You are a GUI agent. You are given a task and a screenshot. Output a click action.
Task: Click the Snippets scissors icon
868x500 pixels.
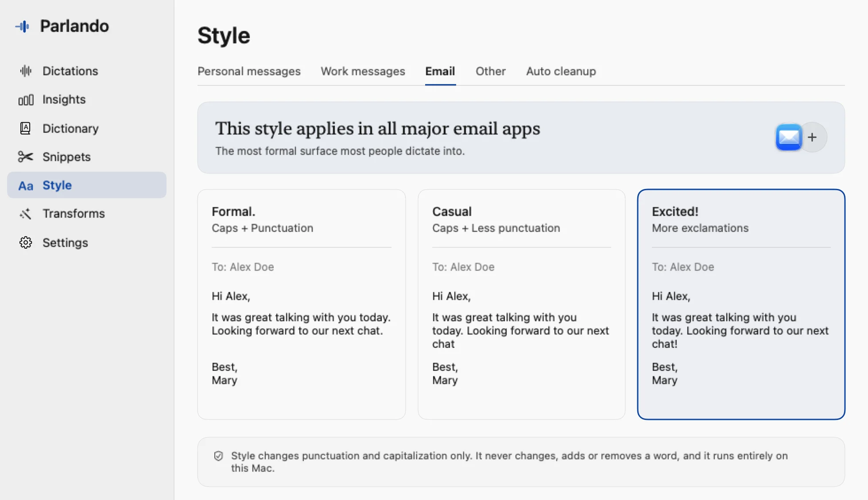click(x=26, y=157)
